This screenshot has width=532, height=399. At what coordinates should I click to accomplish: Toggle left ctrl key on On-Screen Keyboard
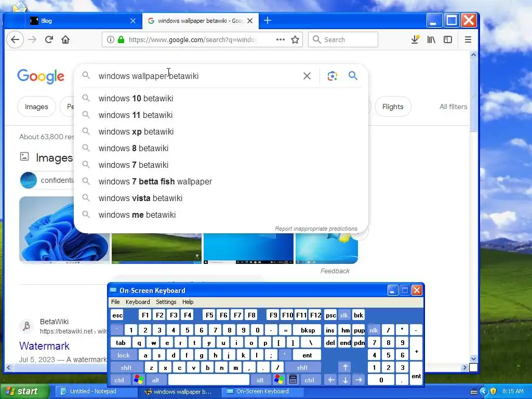click(119, 380)
